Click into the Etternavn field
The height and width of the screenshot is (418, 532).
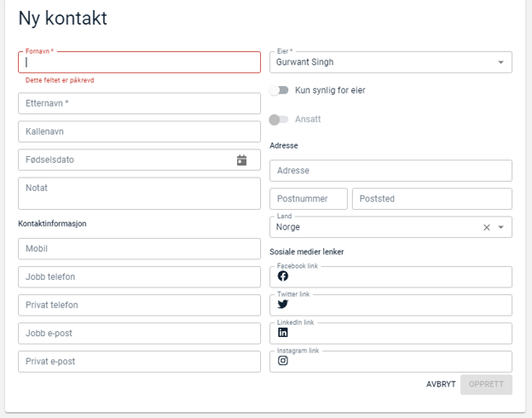click(x=139, y=103)
